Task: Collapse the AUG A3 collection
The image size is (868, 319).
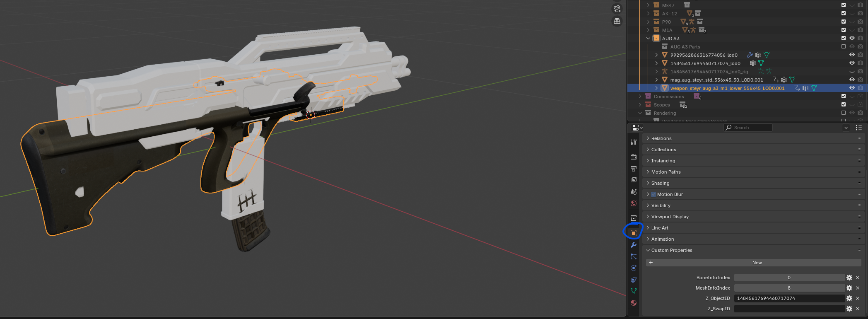Action: (x=649, y=38)
